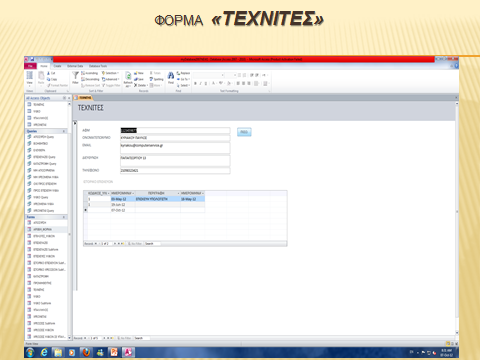Click Save record in Records group
This screenshot has height=360, width=480.
tap(139, 79)
